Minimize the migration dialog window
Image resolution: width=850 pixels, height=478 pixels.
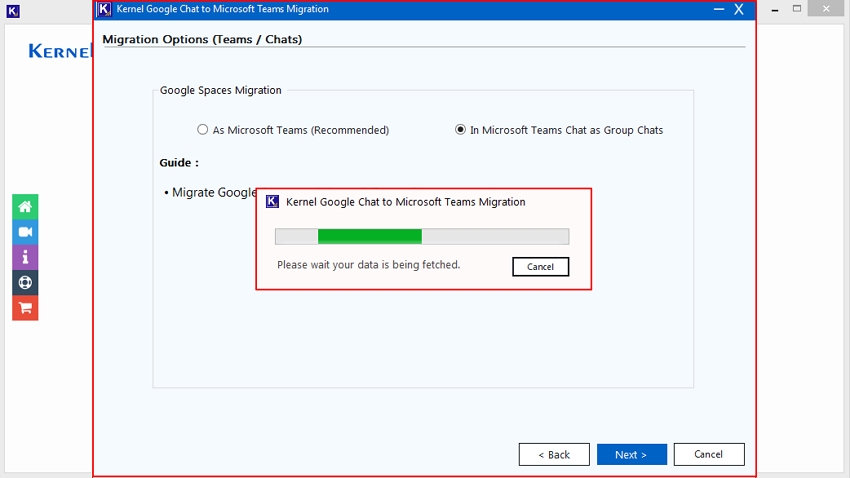719,9
